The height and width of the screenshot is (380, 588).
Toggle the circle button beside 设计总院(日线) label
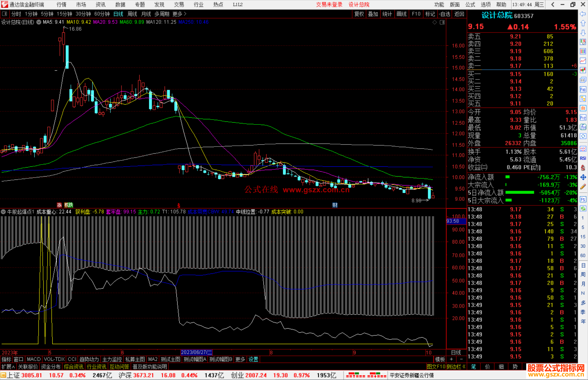pos(39,22)
